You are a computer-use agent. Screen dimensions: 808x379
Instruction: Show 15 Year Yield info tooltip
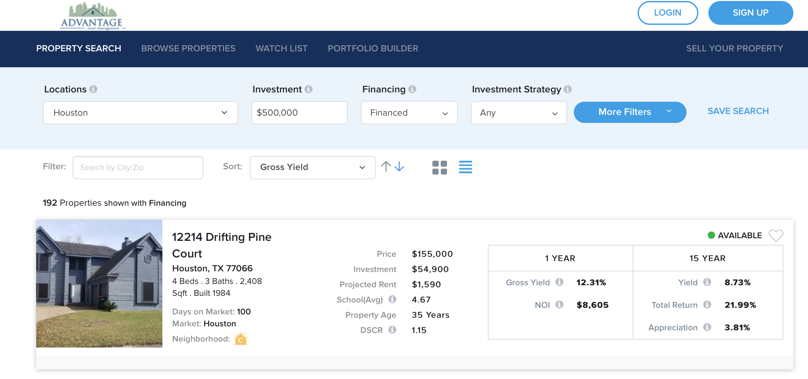[707, 282]
